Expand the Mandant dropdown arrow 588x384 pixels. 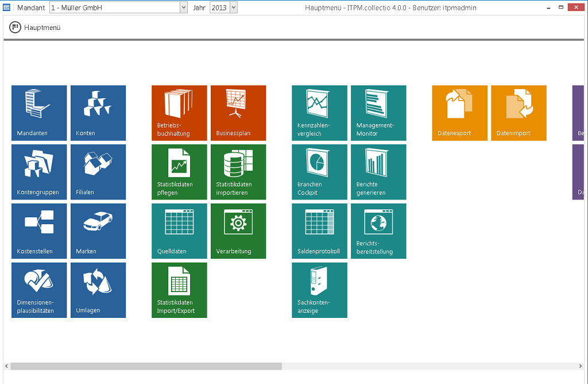pos(184,8)
